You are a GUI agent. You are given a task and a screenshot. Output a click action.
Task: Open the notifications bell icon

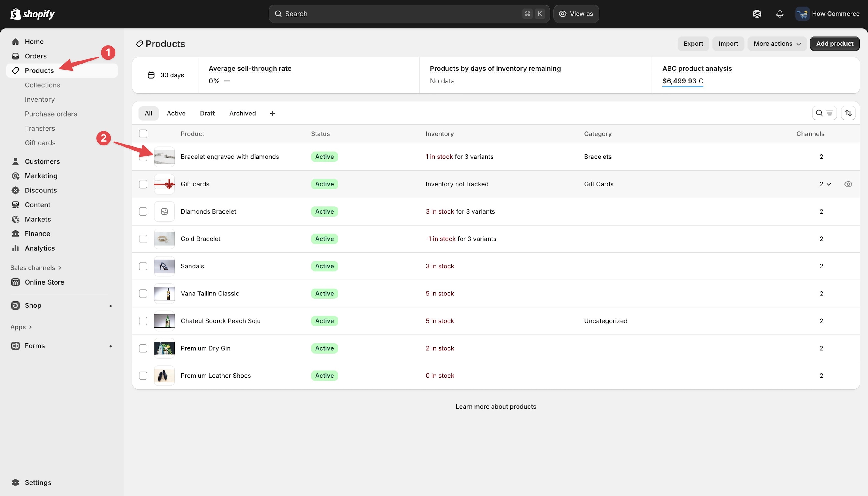pos(779,14)
